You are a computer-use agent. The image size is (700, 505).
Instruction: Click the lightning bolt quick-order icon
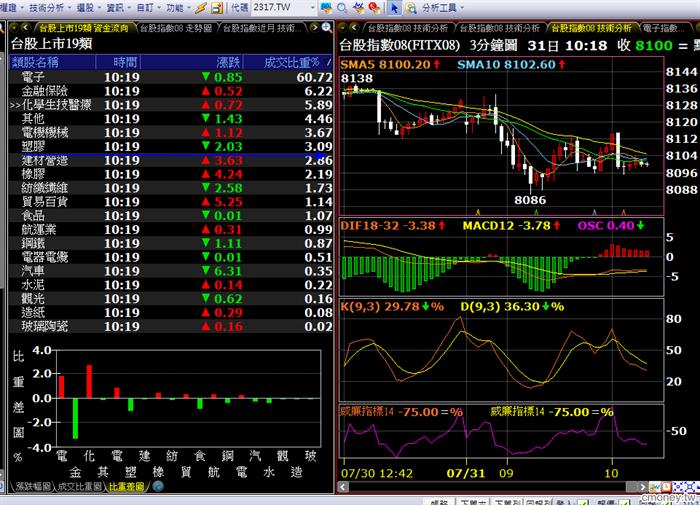click(201, 8)
